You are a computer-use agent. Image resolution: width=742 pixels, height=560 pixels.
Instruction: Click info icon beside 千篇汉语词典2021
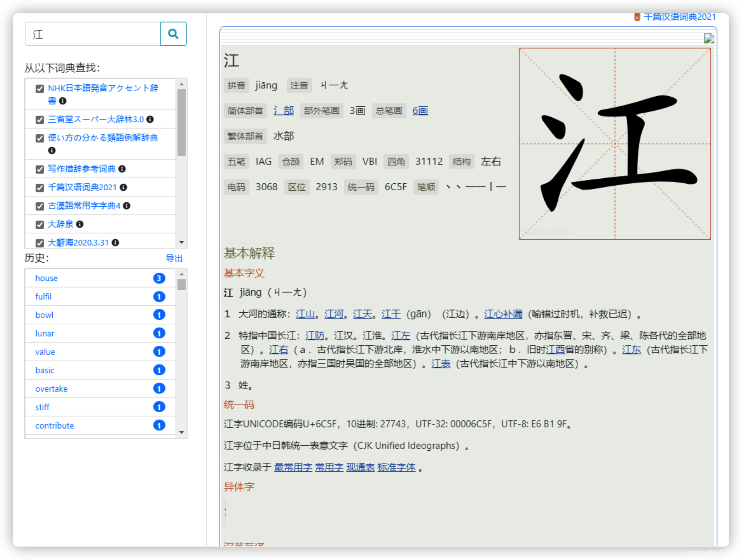[x=124, y=187]
